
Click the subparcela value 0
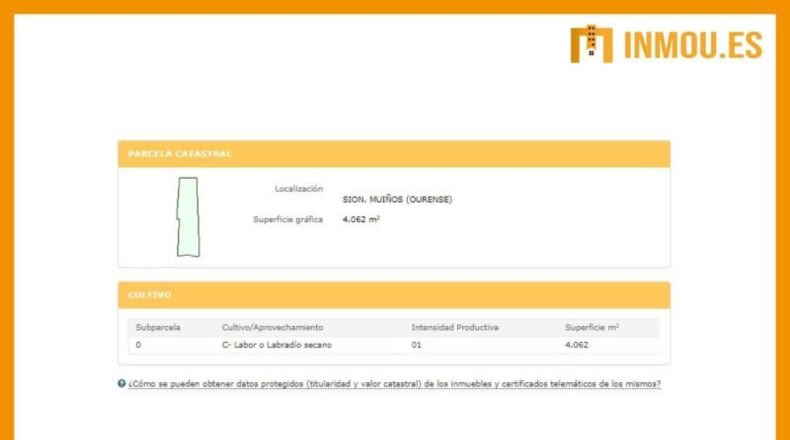pyautogui.click(x=139, y=345)
